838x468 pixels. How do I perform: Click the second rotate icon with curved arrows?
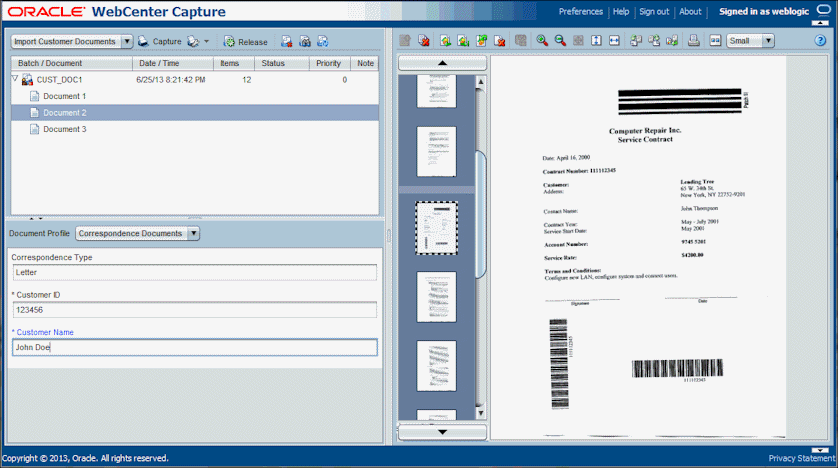[x=654, y=41]
